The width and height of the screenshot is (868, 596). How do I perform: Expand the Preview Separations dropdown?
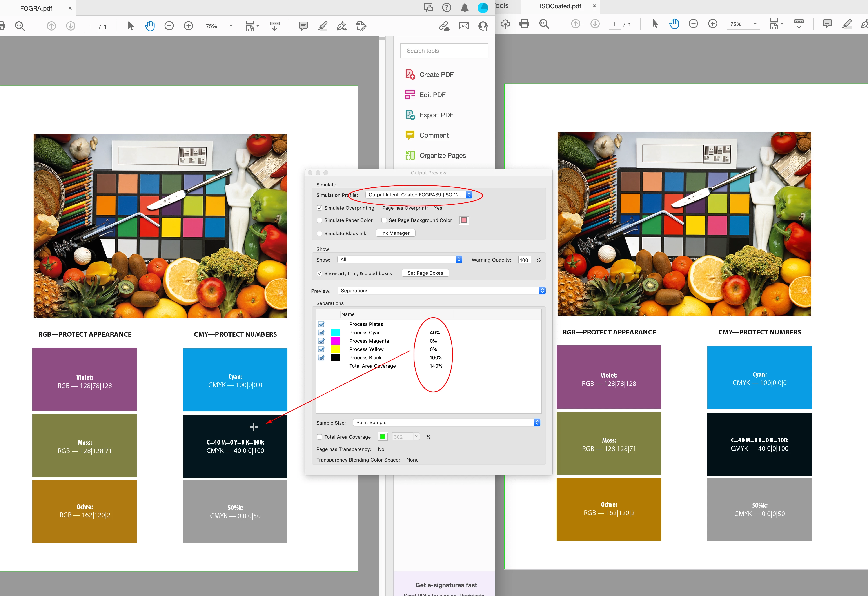coord(441,291)
